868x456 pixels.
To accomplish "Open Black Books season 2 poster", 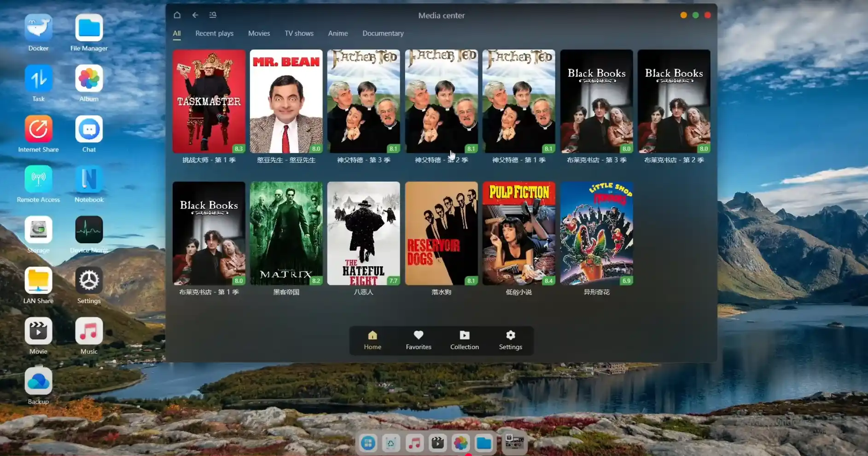I will click(x=674, y=101).
